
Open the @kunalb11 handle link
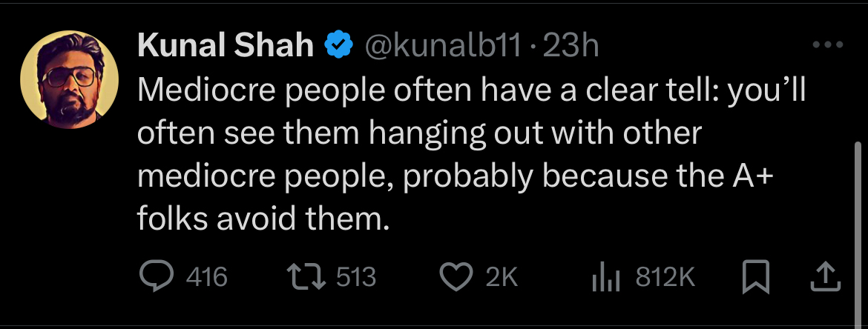[444, 47]
